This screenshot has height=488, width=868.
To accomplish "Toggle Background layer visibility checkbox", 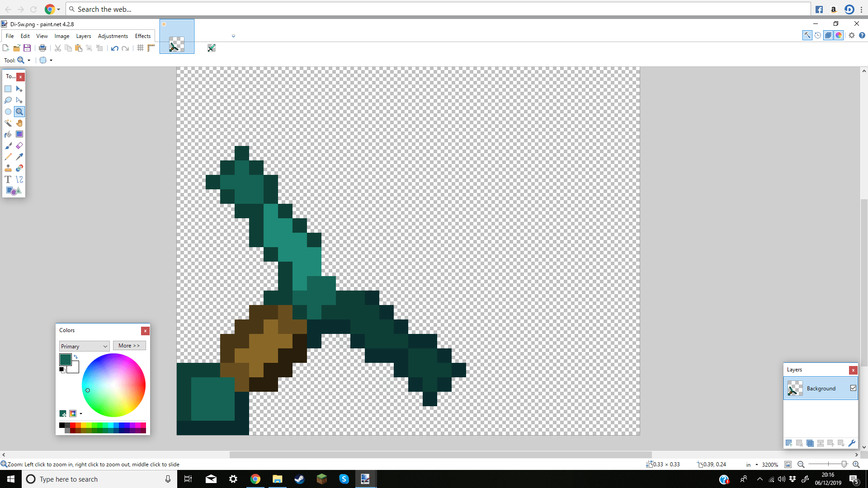I will click(853, 388).
